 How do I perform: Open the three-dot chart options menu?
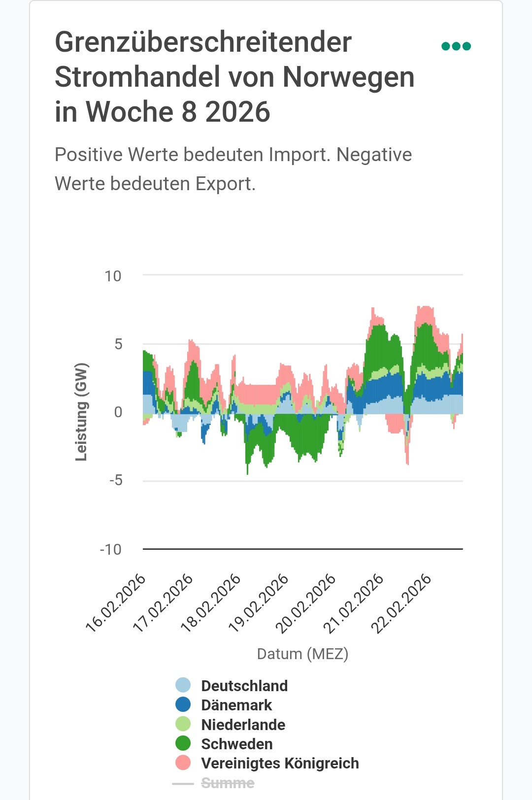point(456,46)
